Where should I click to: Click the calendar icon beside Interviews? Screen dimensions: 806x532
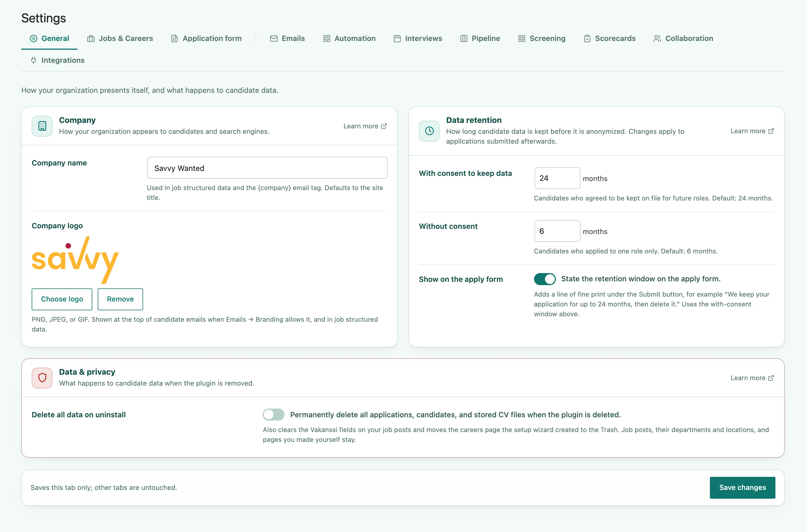click(397, 38)
